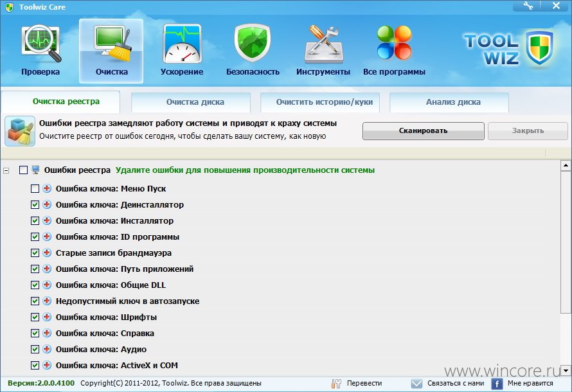Click the Copyright(C) 2011-2012, Toolwiz text

pyautogui.click(x=171, y=383)
